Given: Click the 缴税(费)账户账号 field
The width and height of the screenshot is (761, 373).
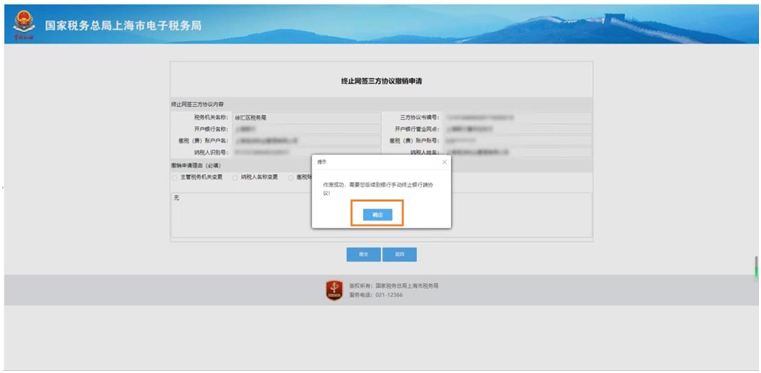Looking at the screenshot, I should 517,141.
